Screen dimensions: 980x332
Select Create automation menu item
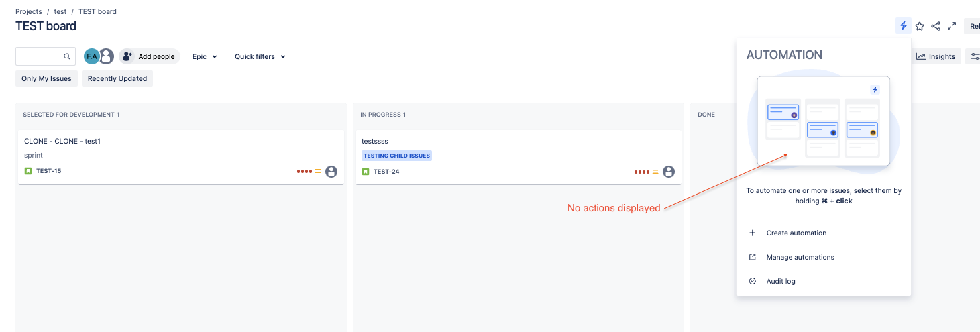point(824,233)
